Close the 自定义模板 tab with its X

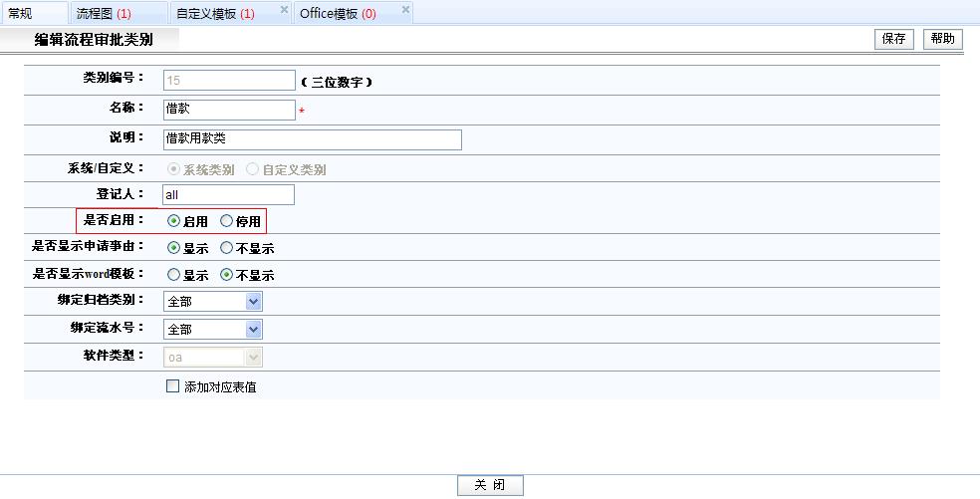click(x=284, y=10)
